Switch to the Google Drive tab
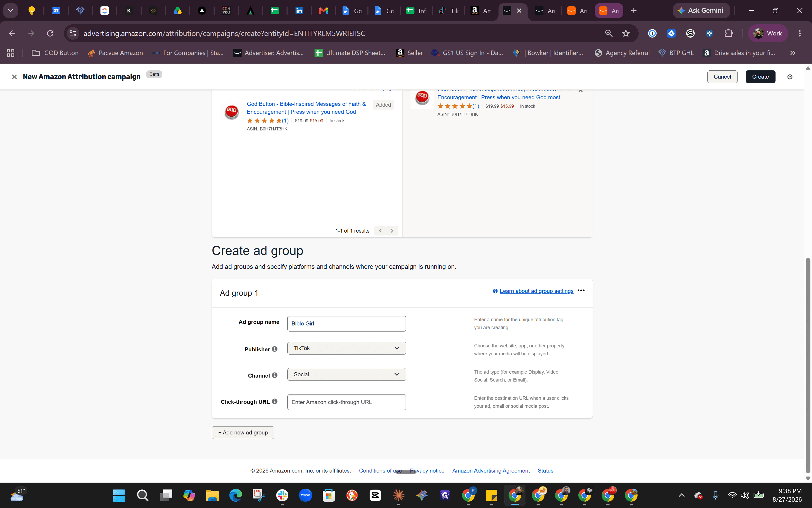The height and width of the screenshot is (508, 812). 178,11
